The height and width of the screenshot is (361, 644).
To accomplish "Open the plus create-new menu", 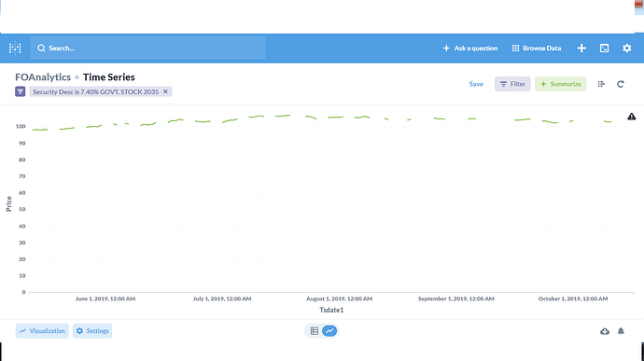I will (581, 49).
